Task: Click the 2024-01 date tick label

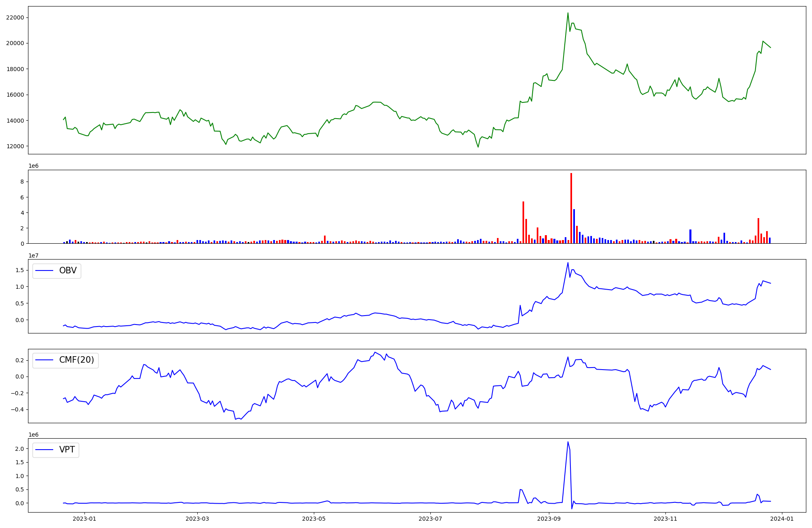Action: point(782,519)
